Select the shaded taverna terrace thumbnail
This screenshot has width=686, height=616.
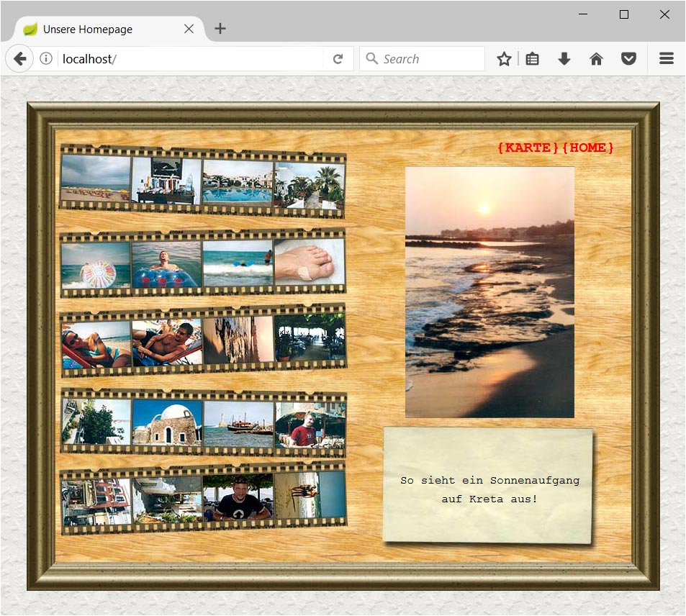pyautogui.click(x=310, y=338)
